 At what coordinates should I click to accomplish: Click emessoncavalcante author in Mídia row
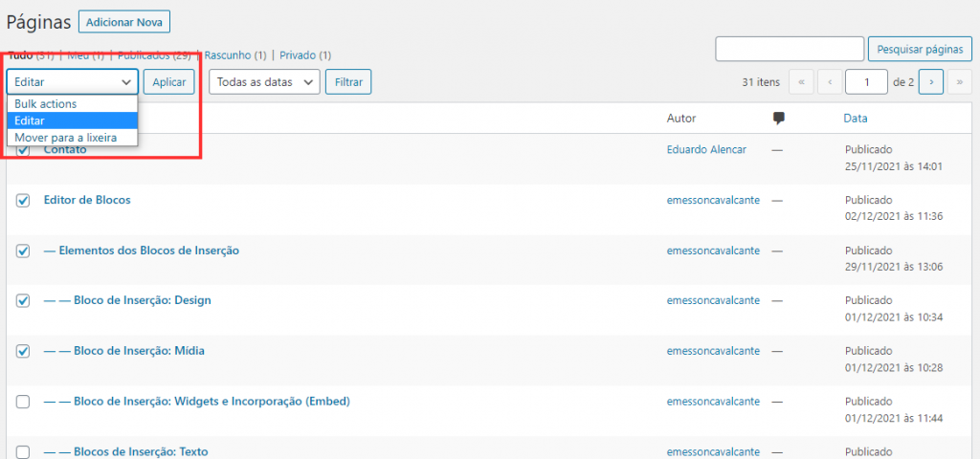713,351
